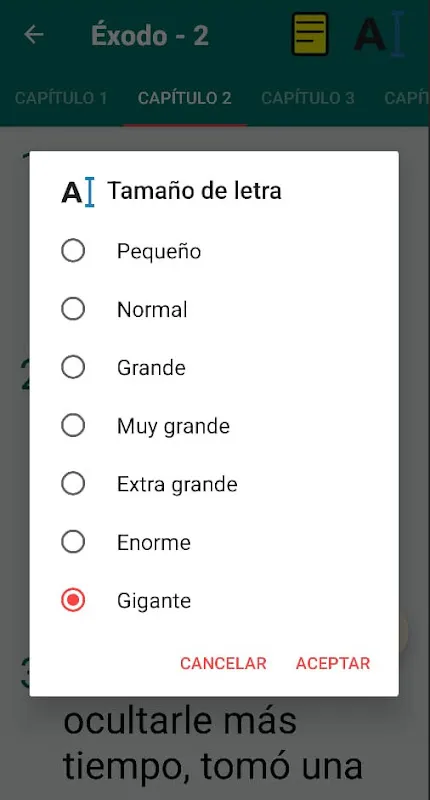The image size is (430, 800).
Task: Choose the Grande radio option
Action: [73, 367]
